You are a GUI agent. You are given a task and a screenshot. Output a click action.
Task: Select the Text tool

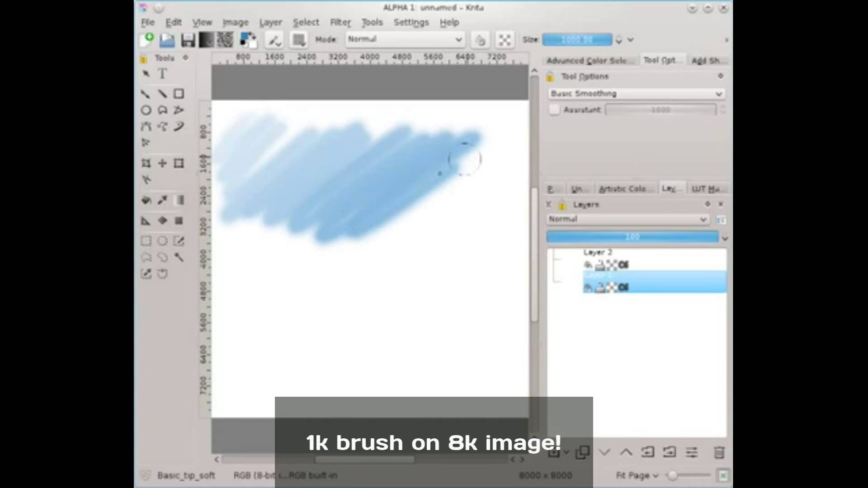162,74
